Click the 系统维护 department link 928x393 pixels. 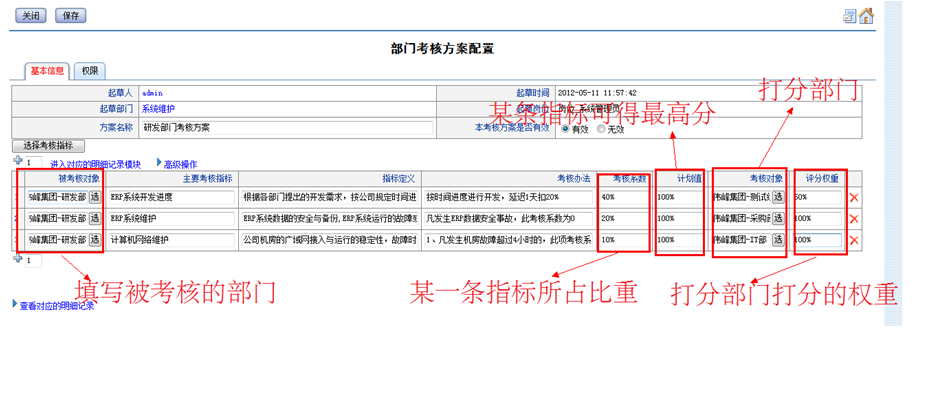(x=158, y=109)
